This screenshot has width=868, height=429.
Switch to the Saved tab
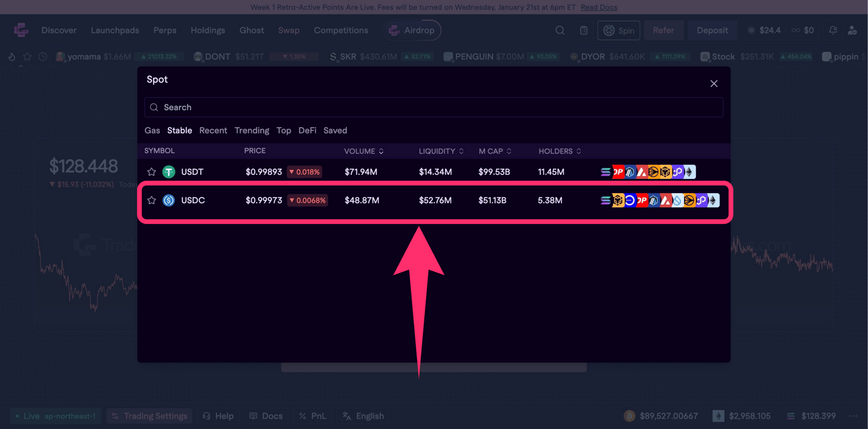point(335,131)
